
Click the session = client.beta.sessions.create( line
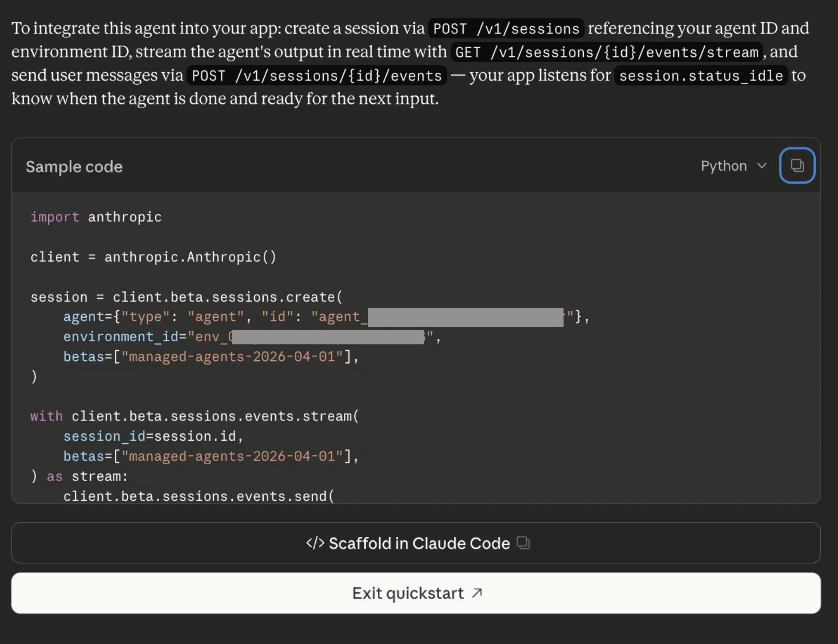(x=186, y=297)
